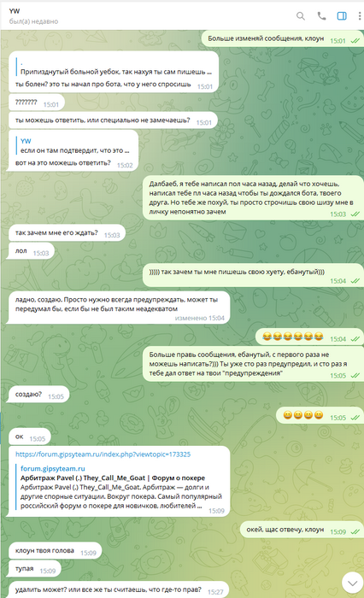Viewport: 364px width, 598px height.
Task: Select the four smiley emojis message at 15:05
Action: (x=320, y=416)
